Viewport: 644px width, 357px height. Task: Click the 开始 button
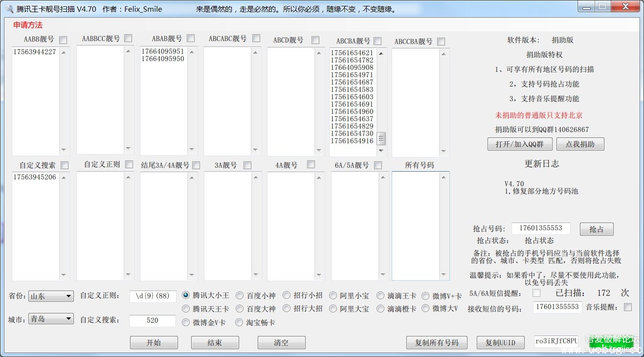coord(154,342)
